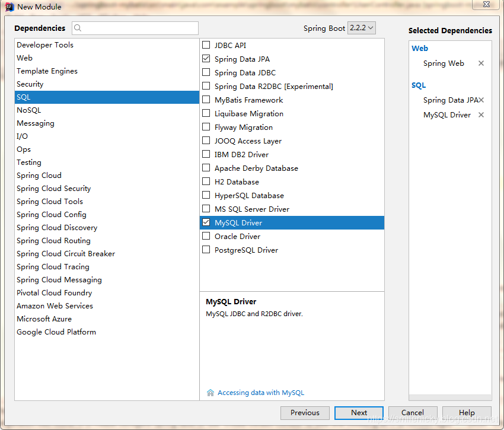504x430 pixels.
Task: Click Spring Web in Selected Dependencies
Action: click(444, 63)
